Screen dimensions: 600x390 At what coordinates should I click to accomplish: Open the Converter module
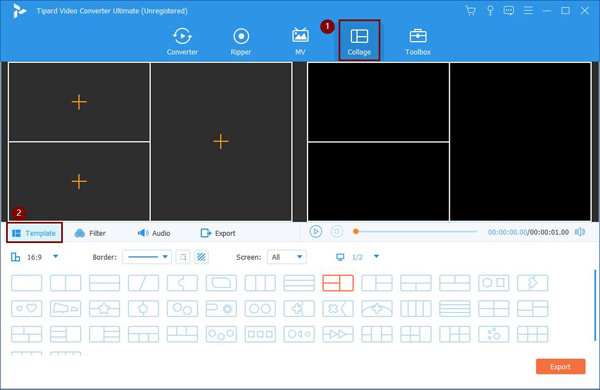(x=182, y=41)
